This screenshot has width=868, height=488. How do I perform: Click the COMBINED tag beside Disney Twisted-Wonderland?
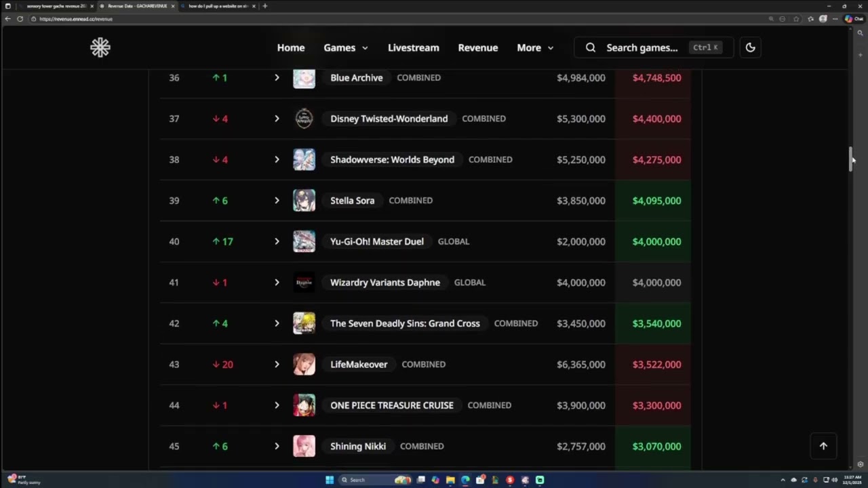click(x=484, y=119)
